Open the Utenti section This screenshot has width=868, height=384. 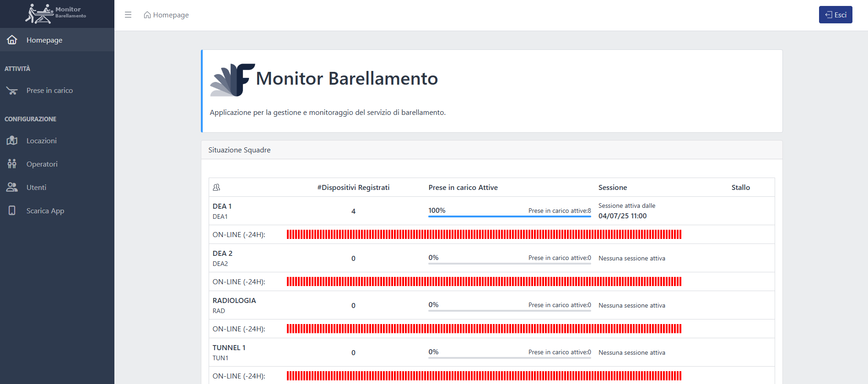[57, 187]
